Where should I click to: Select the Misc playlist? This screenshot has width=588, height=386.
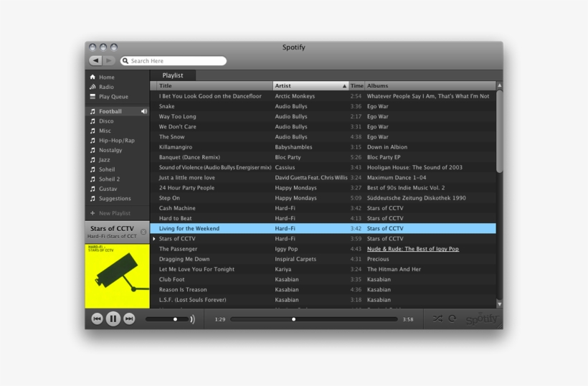pos(117,131)
